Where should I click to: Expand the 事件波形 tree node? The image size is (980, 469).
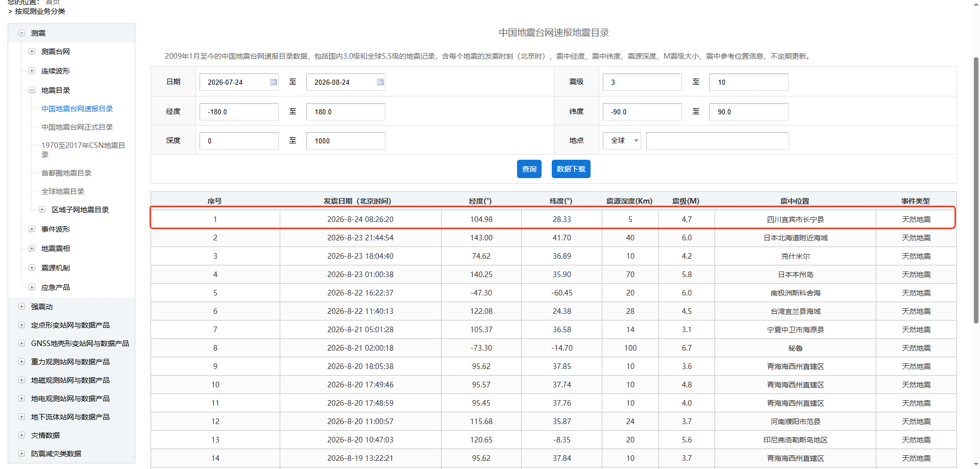tap(32, 229)
